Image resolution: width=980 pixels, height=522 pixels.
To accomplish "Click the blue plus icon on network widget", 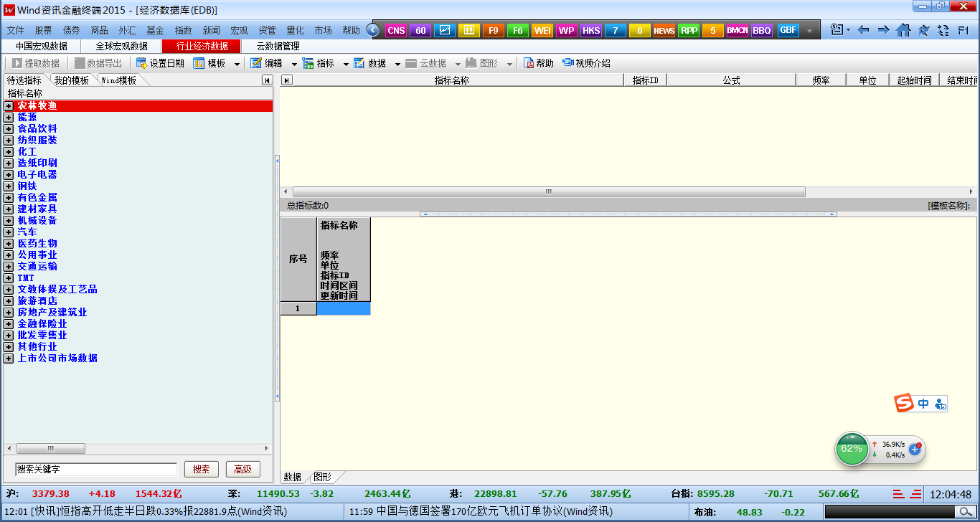I will click(x=915, y=450).
